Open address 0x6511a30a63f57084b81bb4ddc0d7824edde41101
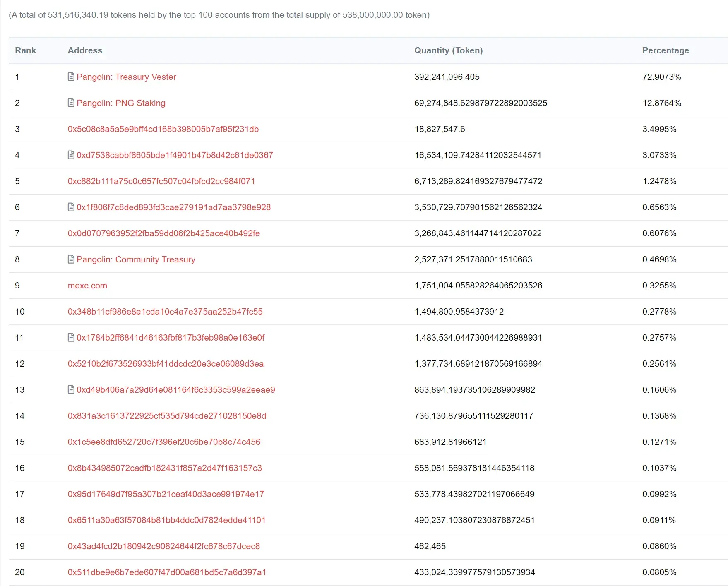The image size is (728, 586). pos(166,520)
